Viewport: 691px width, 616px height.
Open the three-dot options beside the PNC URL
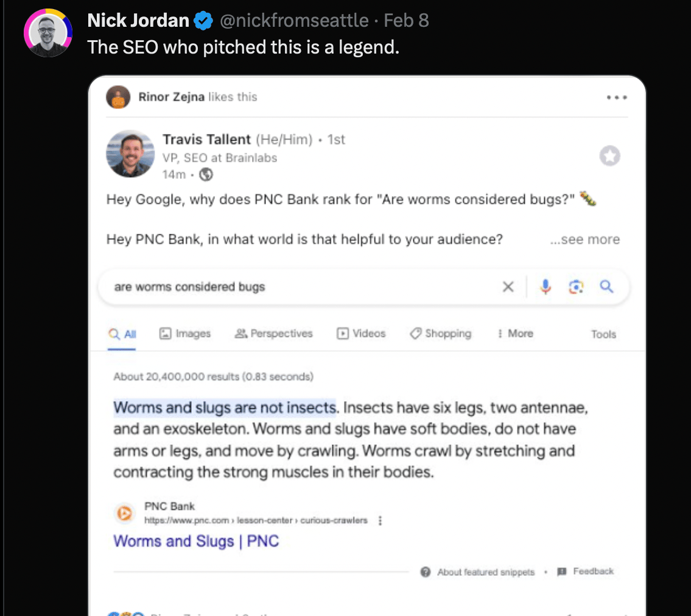(380, 521)
